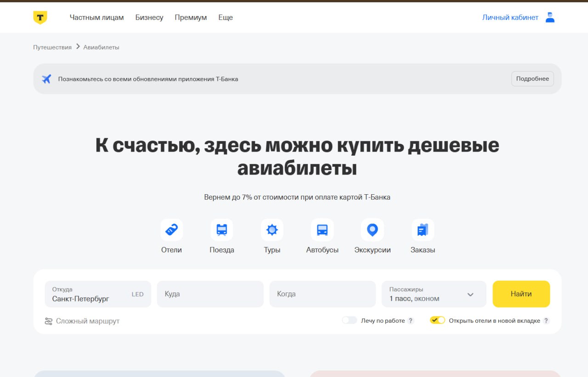Go to Путешествия breadcrumb
Viewport: 588px width, 377px height.
52,47
